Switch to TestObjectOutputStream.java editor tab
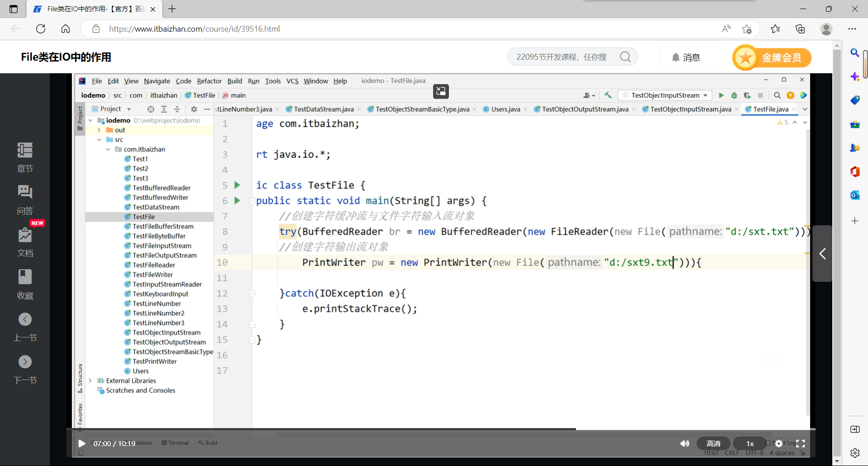This screenshot has width=868, height=466. 585,109
